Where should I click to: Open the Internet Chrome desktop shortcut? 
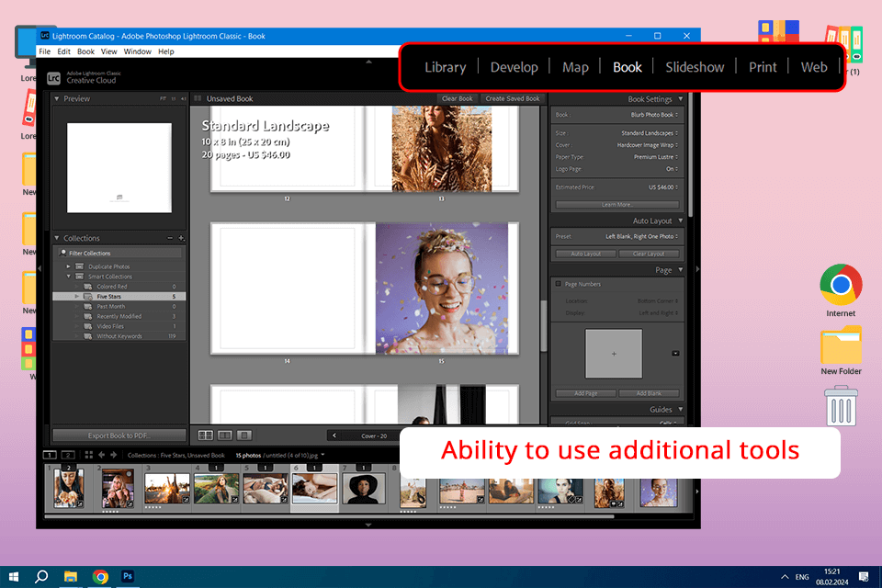click(841, 289)
